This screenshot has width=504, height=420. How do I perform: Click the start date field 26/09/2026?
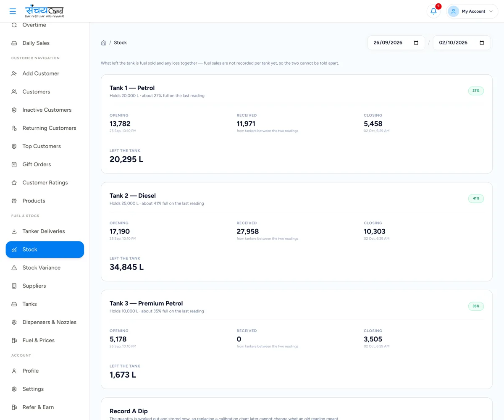tap(396, 43)
